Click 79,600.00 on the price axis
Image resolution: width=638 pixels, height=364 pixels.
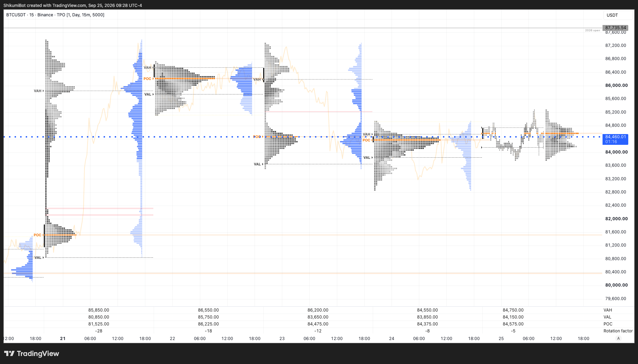[x=616, y=299]
